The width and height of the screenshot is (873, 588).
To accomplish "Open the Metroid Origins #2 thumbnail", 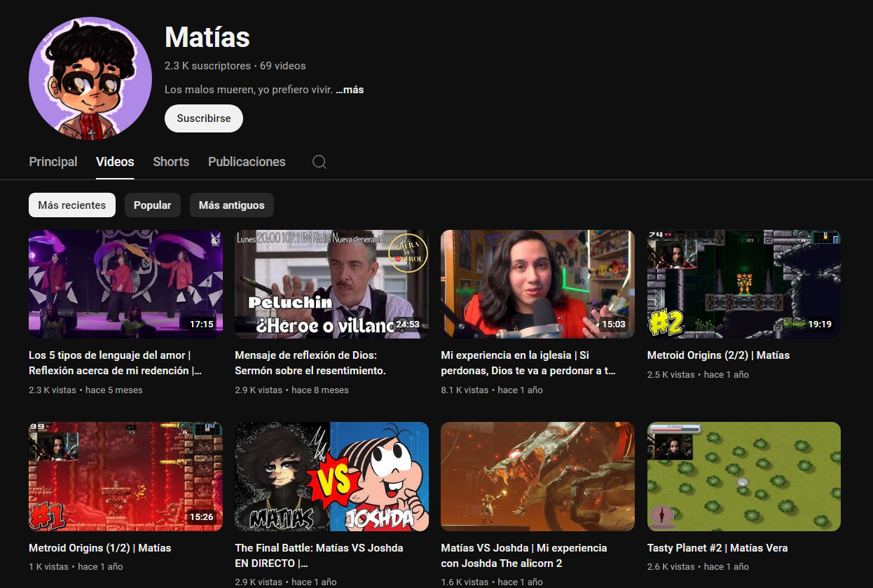I will tap(744, 285).
